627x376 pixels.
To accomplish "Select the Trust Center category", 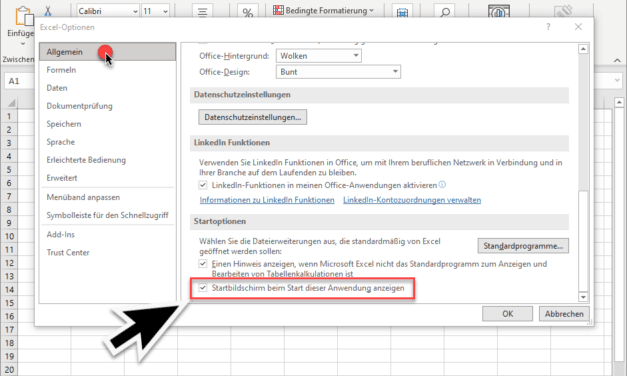I will tap(107, 252).
